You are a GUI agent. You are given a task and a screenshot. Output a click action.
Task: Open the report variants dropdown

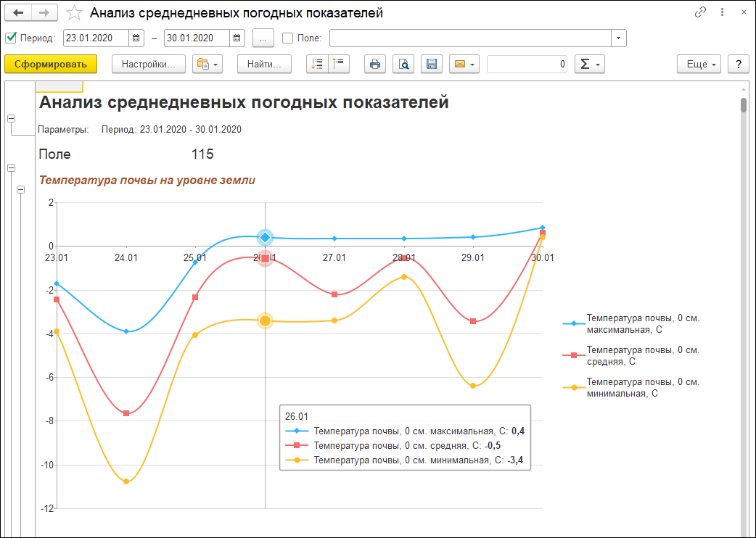(208, 64)
